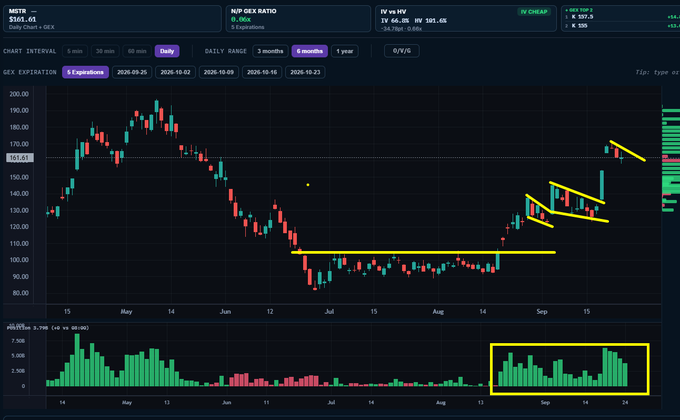Switch chart interval to Daily

pos(167,51)
